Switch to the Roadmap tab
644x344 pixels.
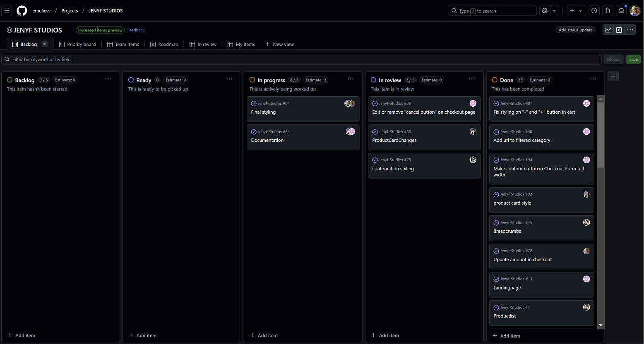tap(164, 44)
